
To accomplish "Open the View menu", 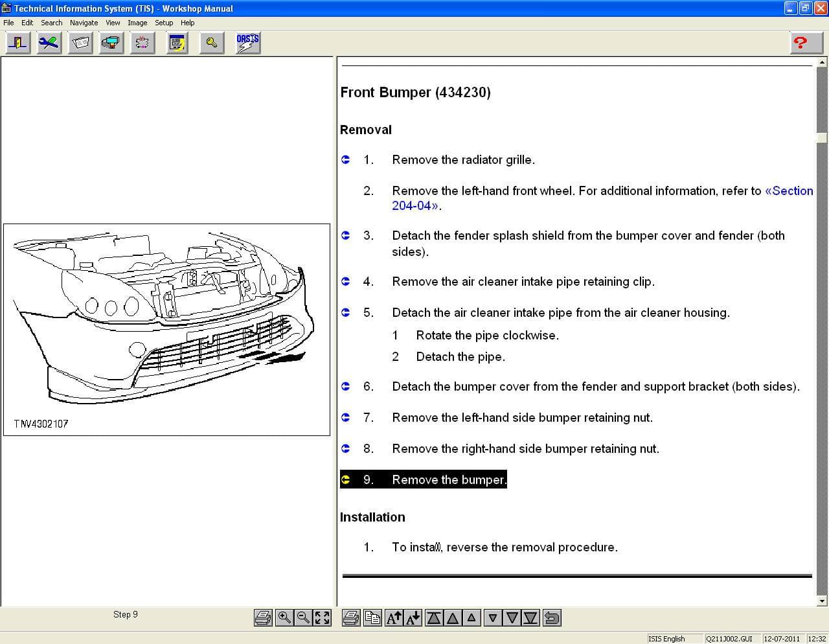I will tap(113, 23).
